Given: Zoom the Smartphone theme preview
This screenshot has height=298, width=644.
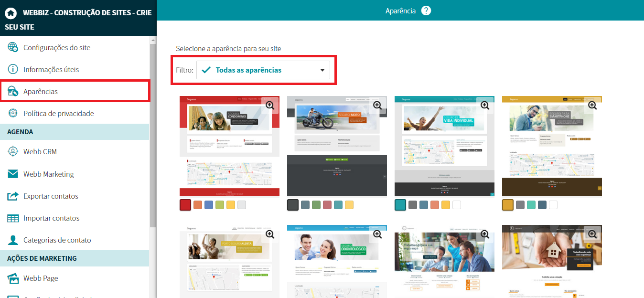Looking at the screenshot, I should (592, 105).
